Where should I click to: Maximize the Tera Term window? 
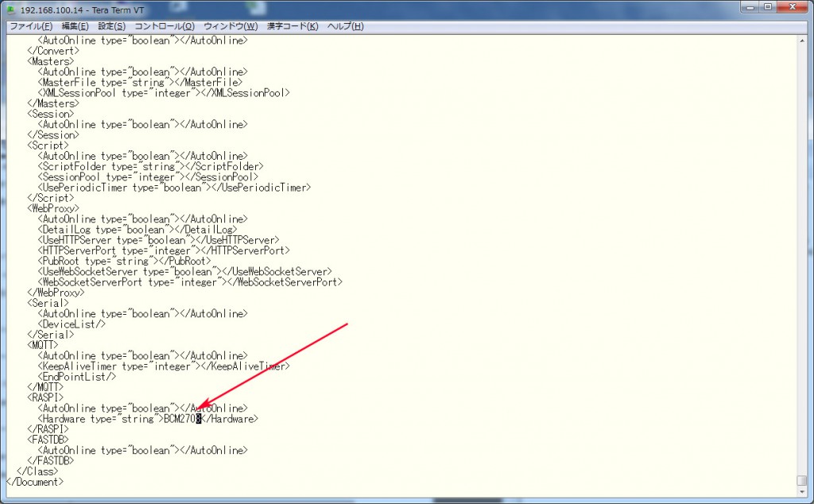click(768, 7)
